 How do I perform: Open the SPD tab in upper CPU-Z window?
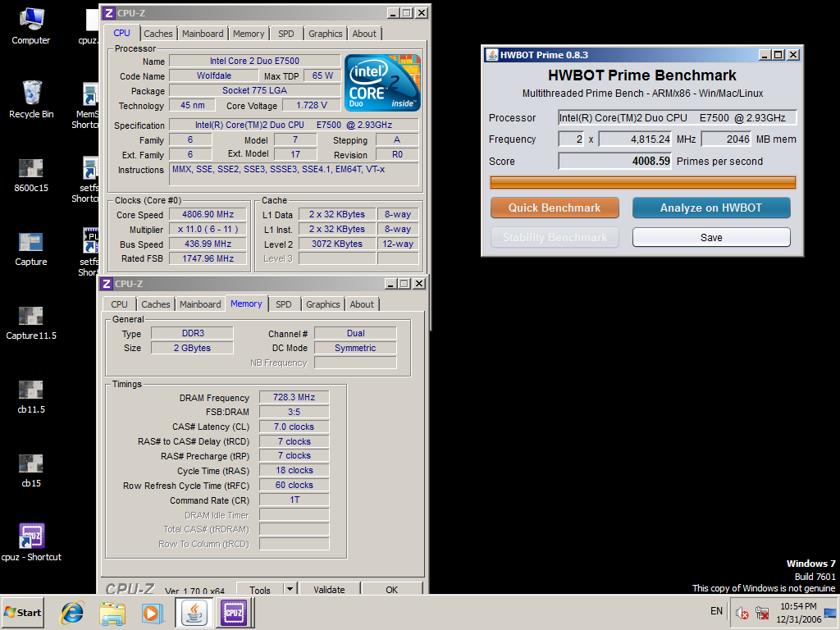[286, 34]
